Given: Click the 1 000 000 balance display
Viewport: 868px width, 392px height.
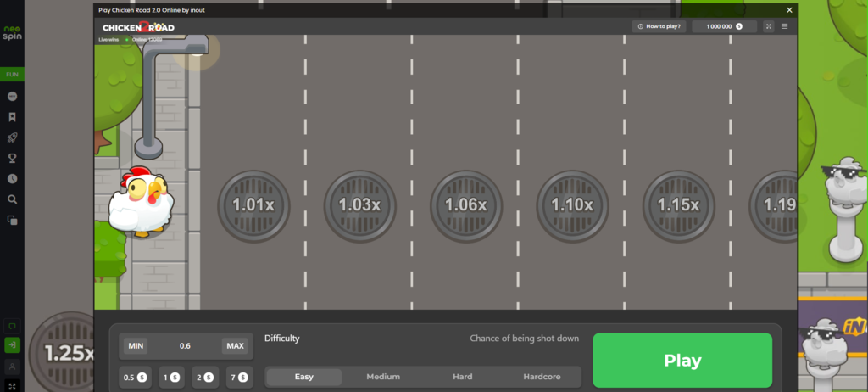Looking at the screenshot, I should click(724, 26).
